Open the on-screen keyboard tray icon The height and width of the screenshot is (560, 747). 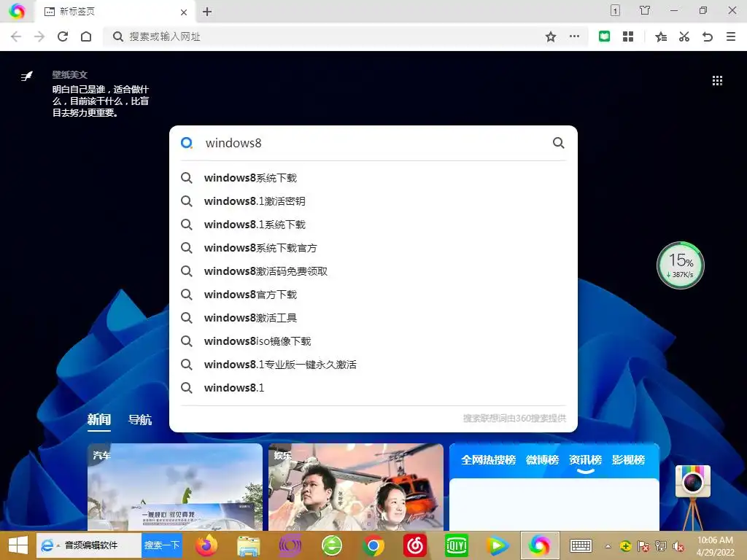point(581,545)
